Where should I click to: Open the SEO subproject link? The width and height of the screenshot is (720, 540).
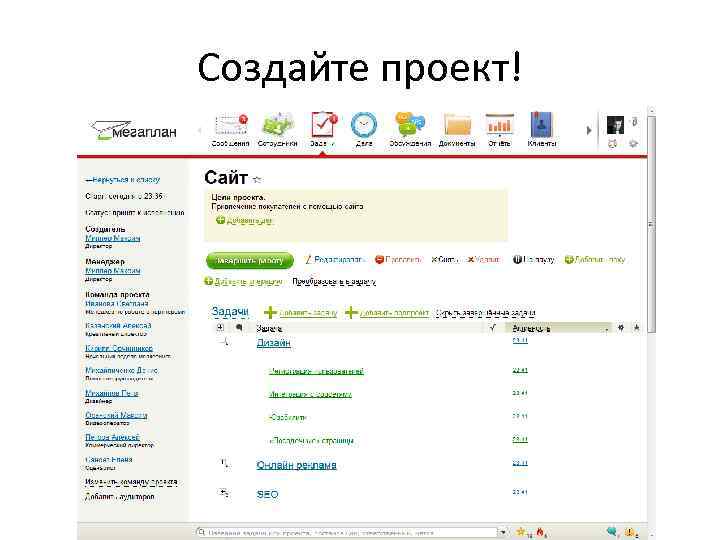267,495
